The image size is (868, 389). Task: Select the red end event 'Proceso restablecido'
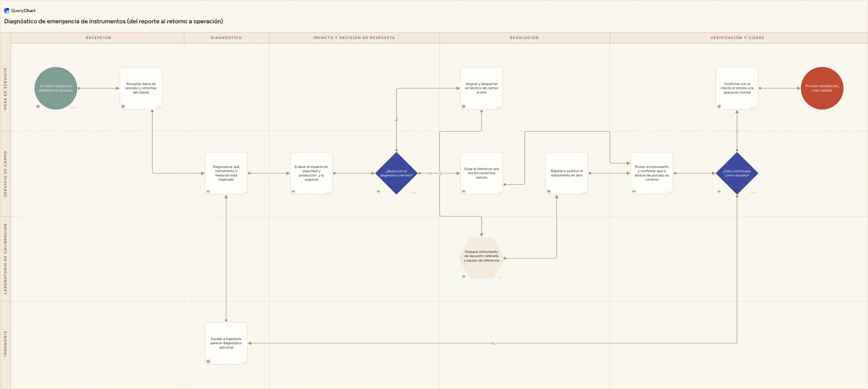coord(822,88)
